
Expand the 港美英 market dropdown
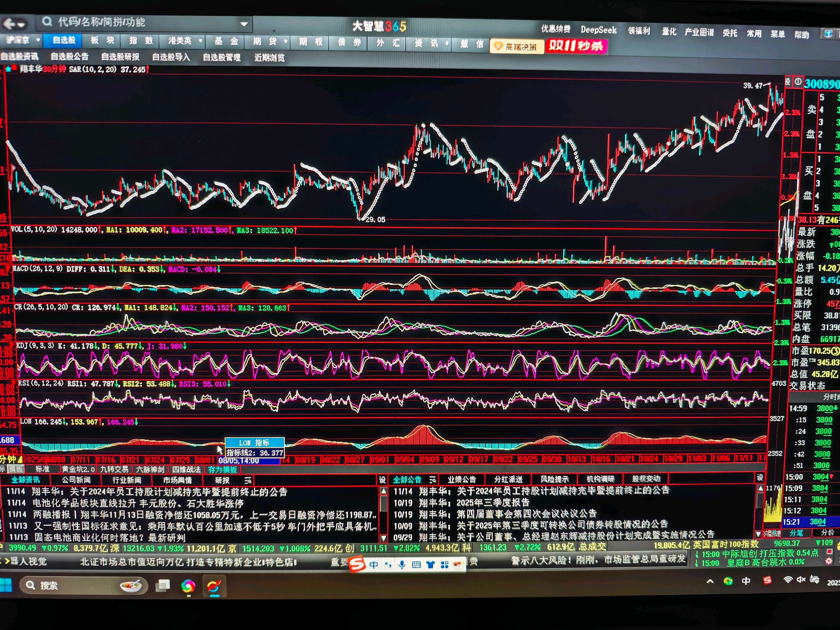pyautogui.click(x=200, y=41)
